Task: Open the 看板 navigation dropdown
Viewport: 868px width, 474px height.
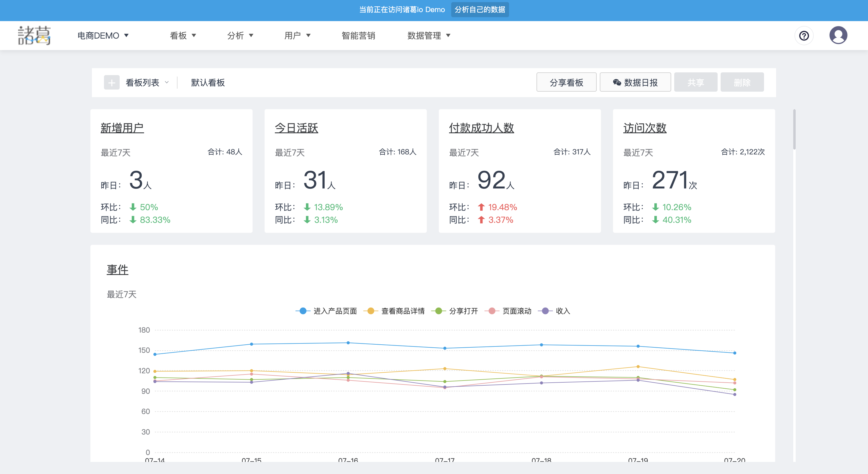Action: point(183,35)
